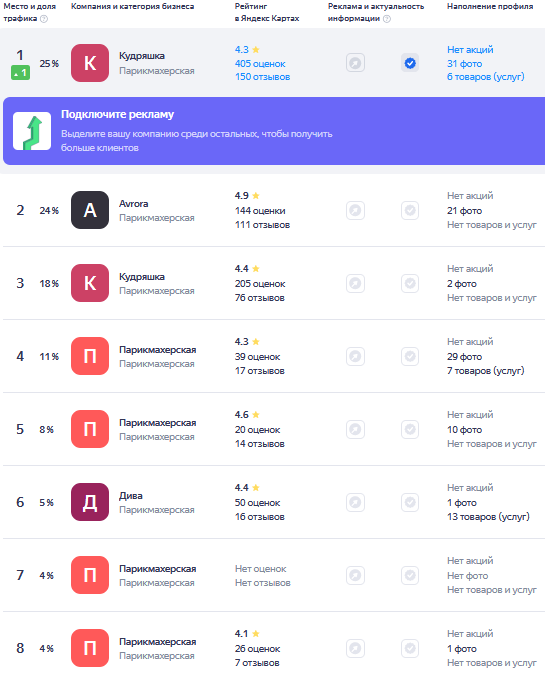This screenshot has height=685, width=545.
Task: Open the '150 отзывов' link
Action: pos(262,77)
